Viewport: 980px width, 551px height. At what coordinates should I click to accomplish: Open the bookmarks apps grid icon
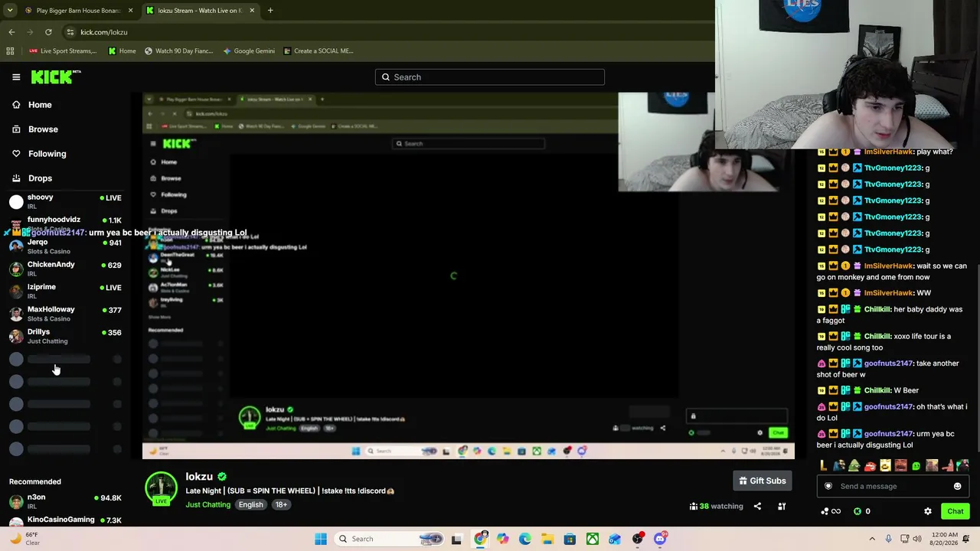tap(10, 51)
